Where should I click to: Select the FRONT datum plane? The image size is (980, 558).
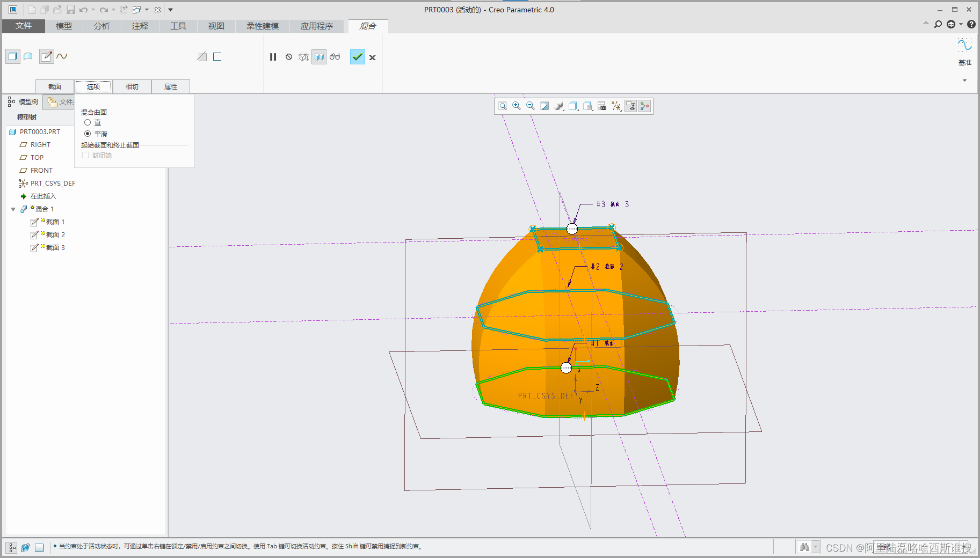point(41,170)
